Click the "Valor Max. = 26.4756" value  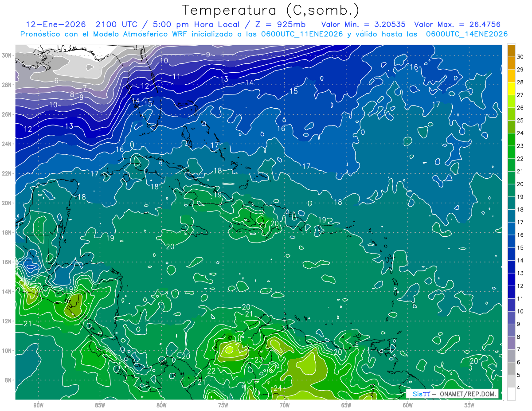tap(457, 24)
